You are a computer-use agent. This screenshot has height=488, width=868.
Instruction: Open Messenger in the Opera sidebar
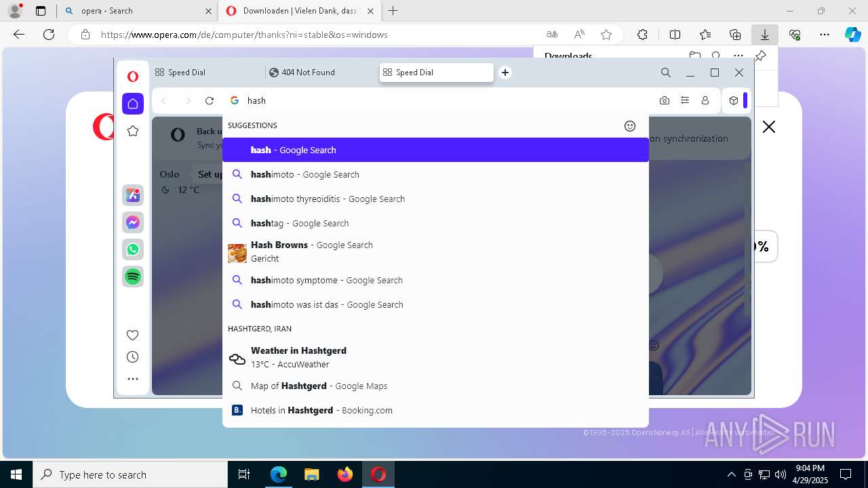(133, 222)
